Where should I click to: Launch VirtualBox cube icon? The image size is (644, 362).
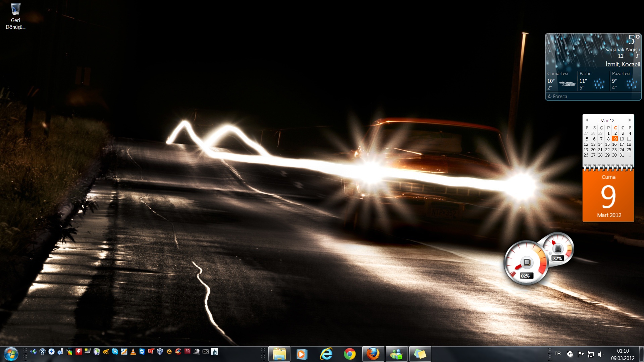160,351
